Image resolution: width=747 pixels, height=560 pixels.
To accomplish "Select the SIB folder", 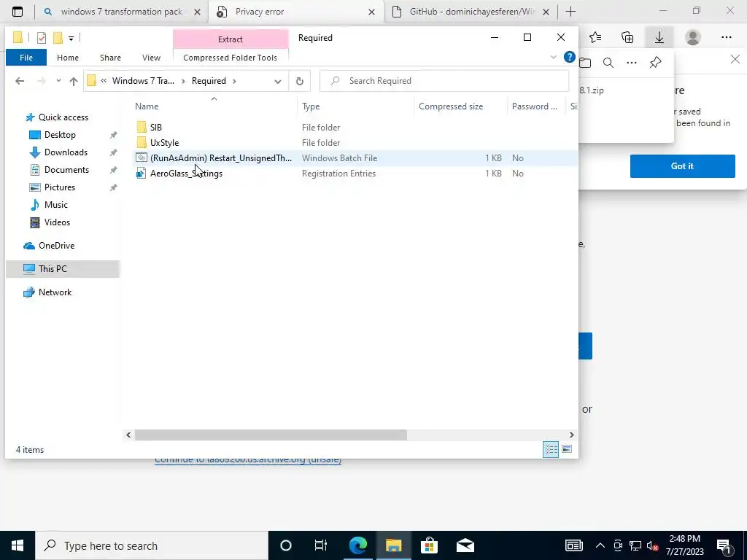I will [156, 127].
